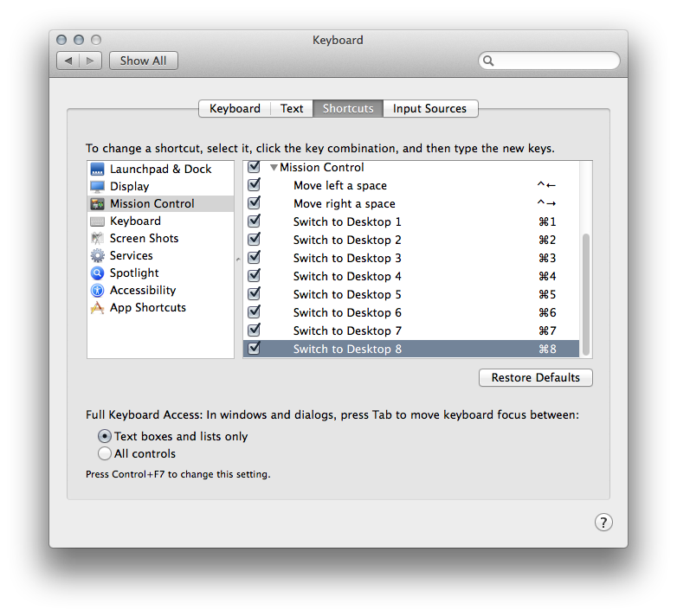Uncheck Switch to Desktop 6 checkbox
Screen dimensions: 677x616
pos(254,311)
